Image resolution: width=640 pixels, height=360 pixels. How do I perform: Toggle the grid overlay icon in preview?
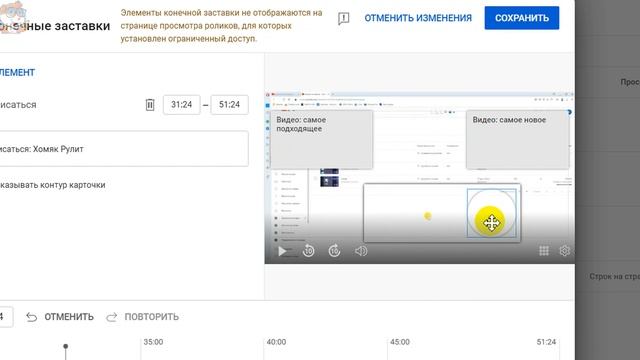(544, 251)
